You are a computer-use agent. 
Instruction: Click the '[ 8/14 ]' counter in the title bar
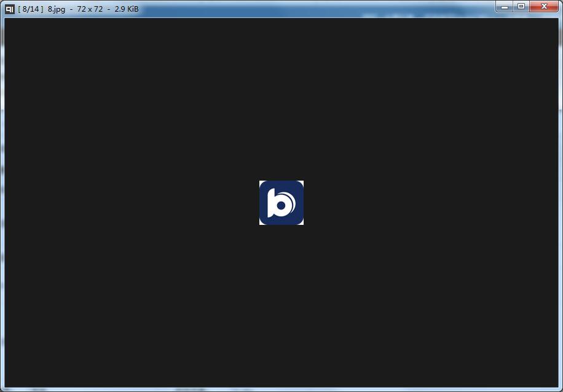[x=33, y=9]
